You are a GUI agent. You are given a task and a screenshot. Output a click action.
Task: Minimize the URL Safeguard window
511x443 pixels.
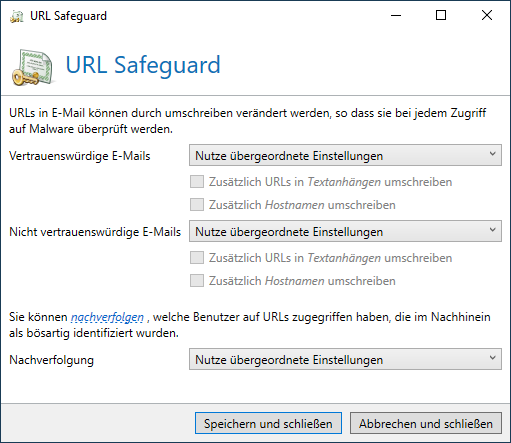click(396, 15)
